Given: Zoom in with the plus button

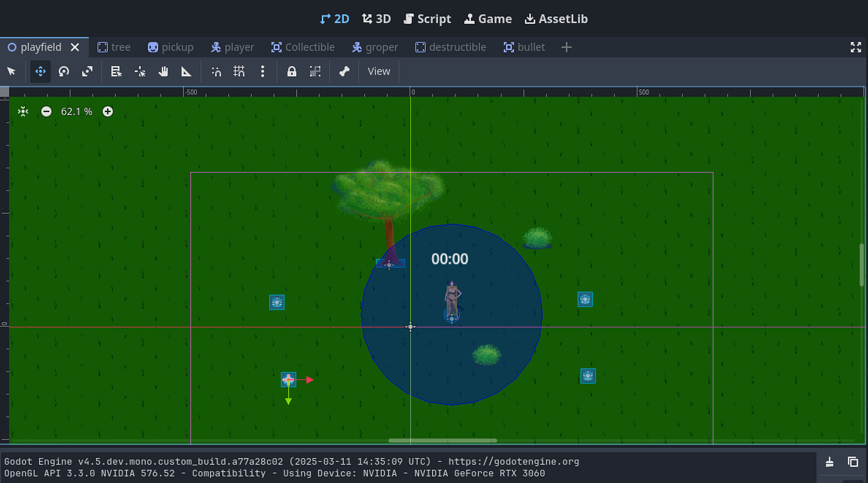Looking at the screenshot, I should coord(107,111).
